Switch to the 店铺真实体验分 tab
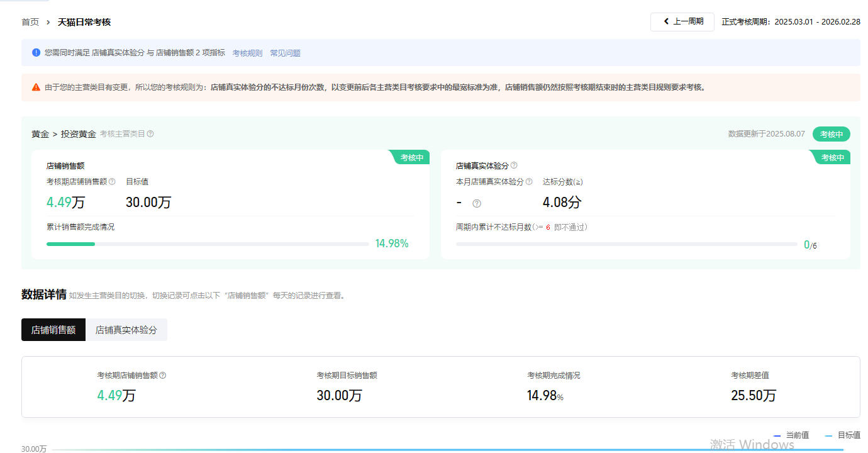 click(126, 330)
